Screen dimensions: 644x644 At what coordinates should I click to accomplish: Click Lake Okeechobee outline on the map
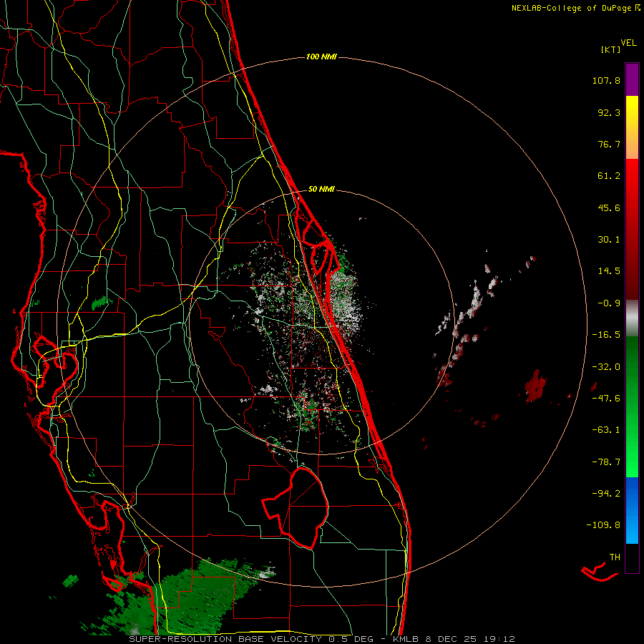click(296, 507)
